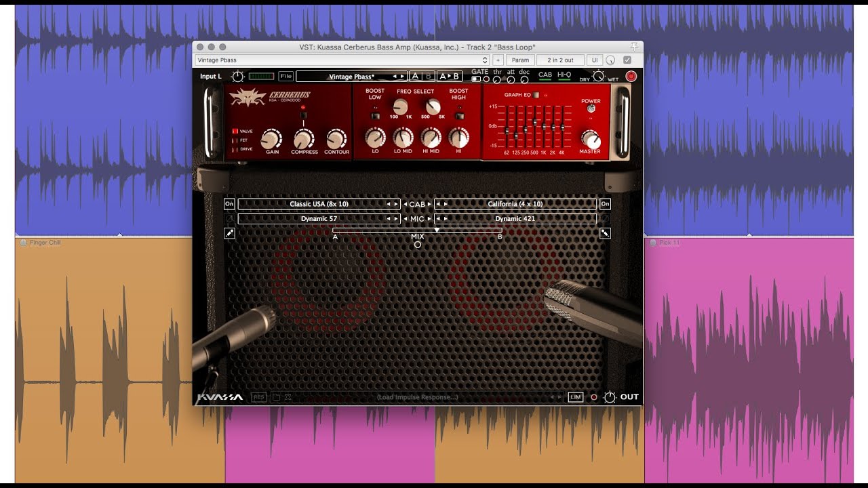The width and height of the screenshot is (868, 488).
Task: Click the MASTER volume knob
Action: [591, 140]
